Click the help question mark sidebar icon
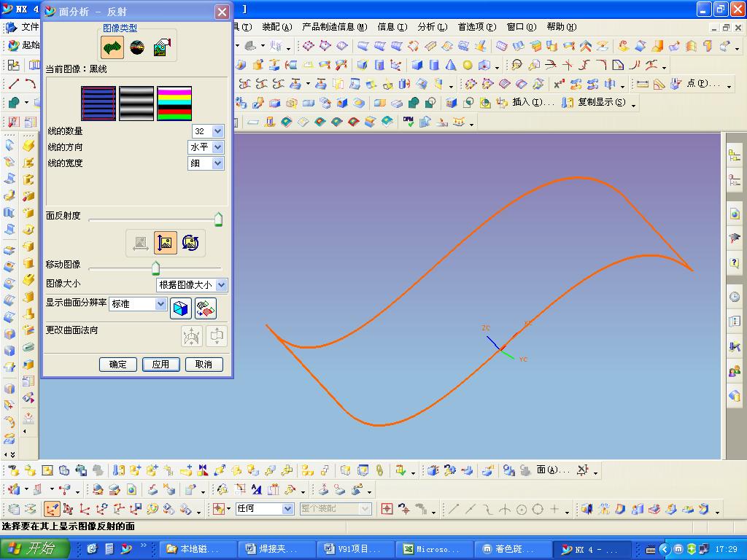The height and width of the screenshot is (560, 747). [x=734, y=262]
